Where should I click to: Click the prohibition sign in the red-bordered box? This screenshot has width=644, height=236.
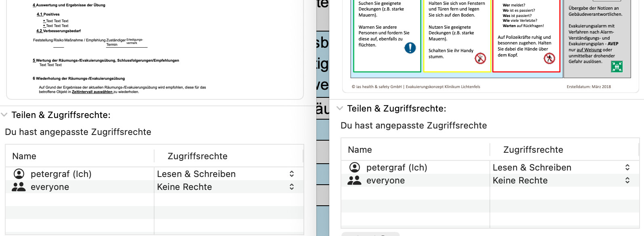pos(549,59)
